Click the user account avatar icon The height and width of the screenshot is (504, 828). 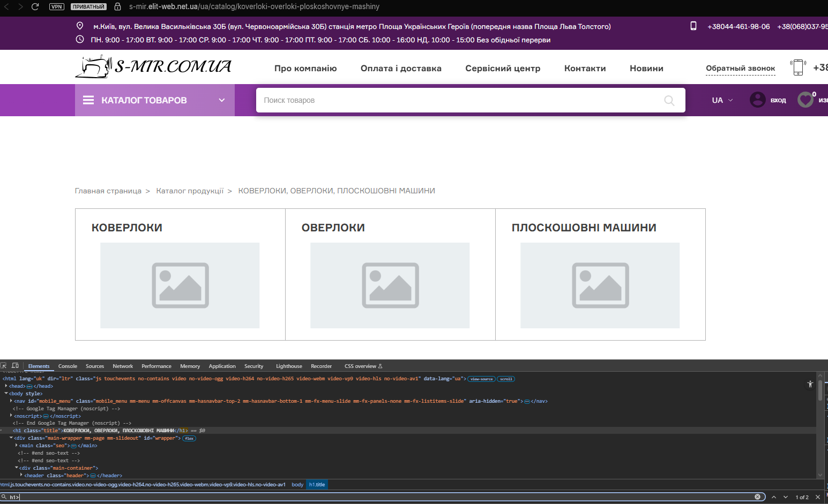pyautogui.click(x=758, y=100)
